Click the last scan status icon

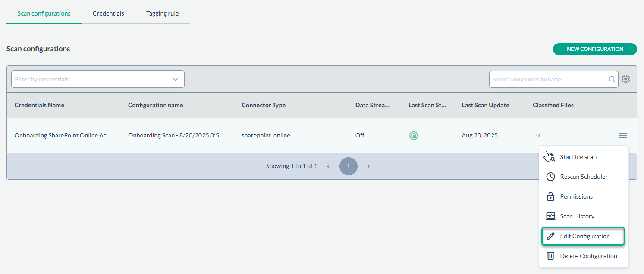click(x=413, y=136)
